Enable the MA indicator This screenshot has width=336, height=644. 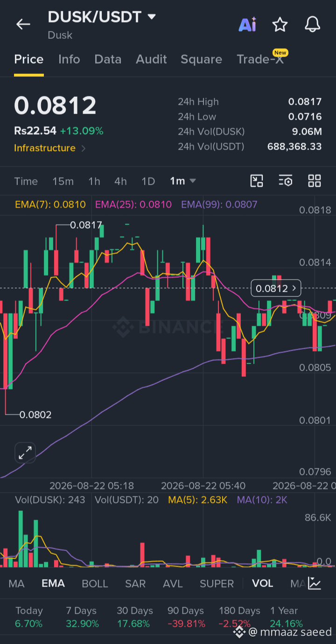pyautogui.click(x=16, y=584)
